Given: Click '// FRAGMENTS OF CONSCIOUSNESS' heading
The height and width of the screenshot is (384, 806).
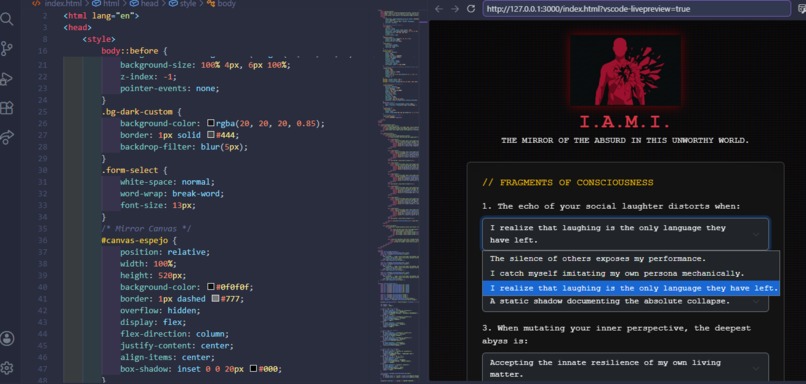Looking at the screenshot, I should [567, 182].
